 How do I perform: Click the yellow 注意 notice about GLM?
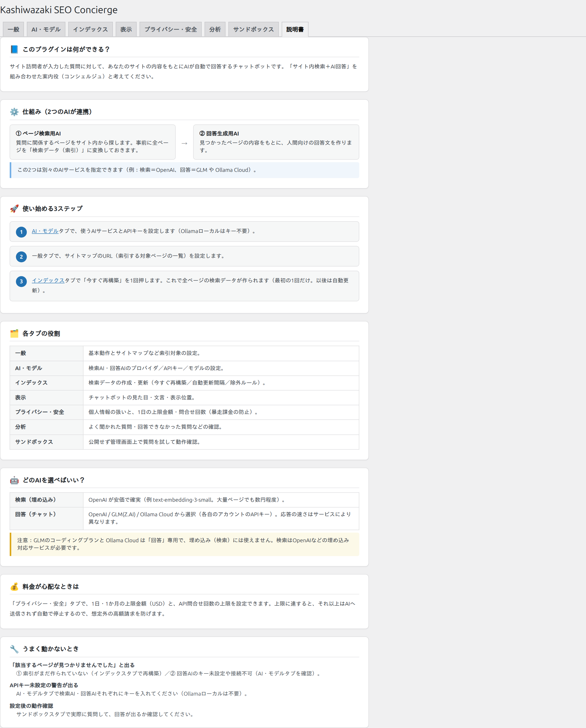click(184, 544)
